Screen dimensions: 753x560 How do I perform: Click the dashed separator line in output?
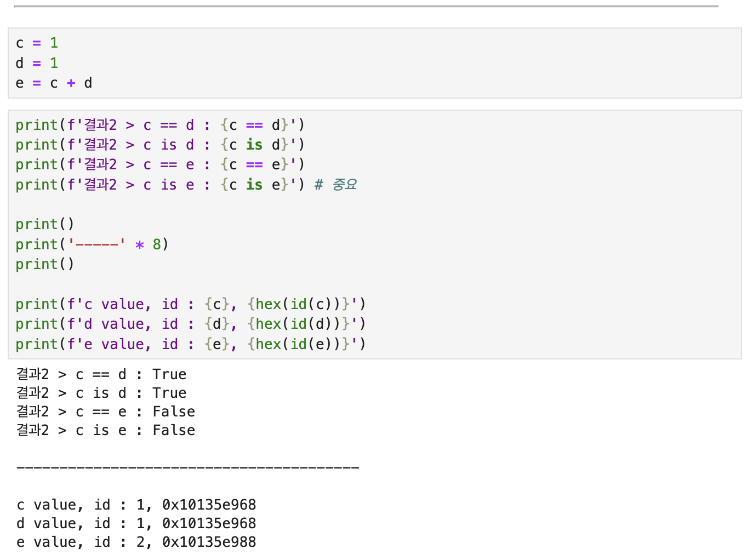pos(188,467)
